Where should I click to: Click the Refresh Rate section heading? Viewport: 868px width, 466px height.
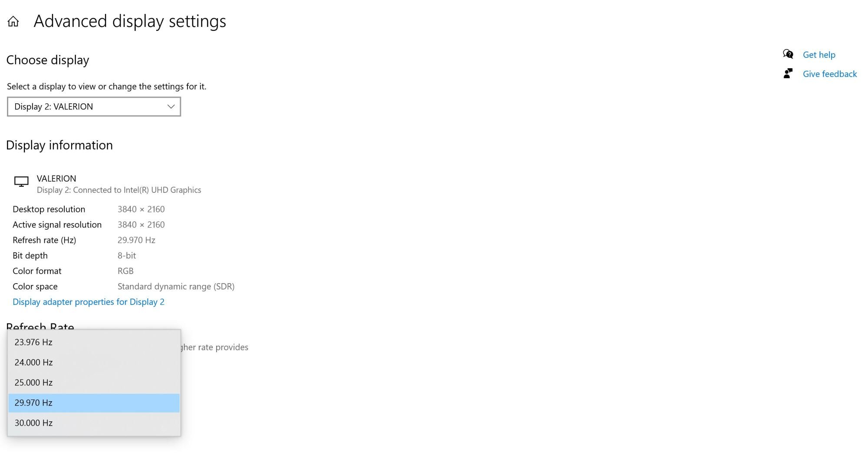point(40,327)
